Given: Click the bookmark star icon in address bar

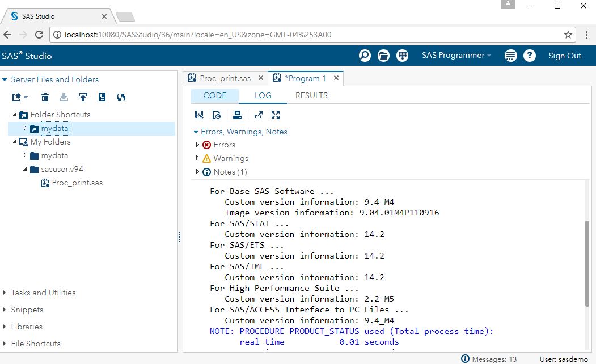Looking at the screenshot, I should click(568, 35).
